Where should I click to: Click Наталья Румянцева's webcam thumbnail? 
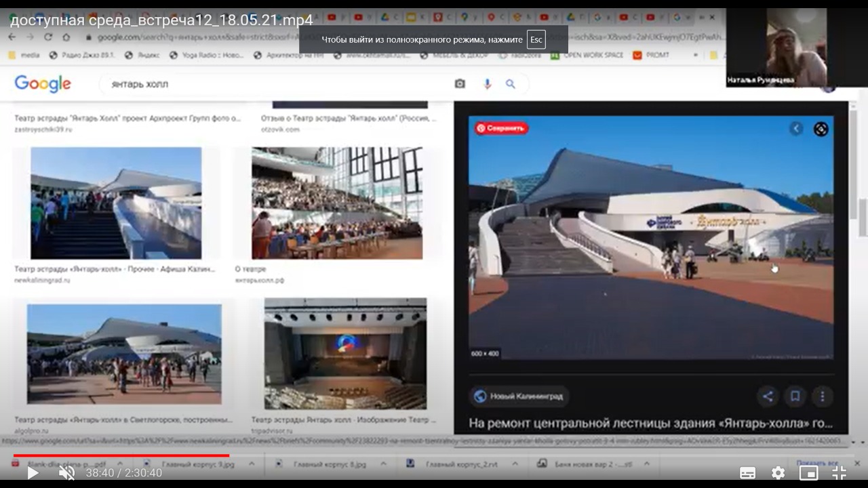point(796,47)
